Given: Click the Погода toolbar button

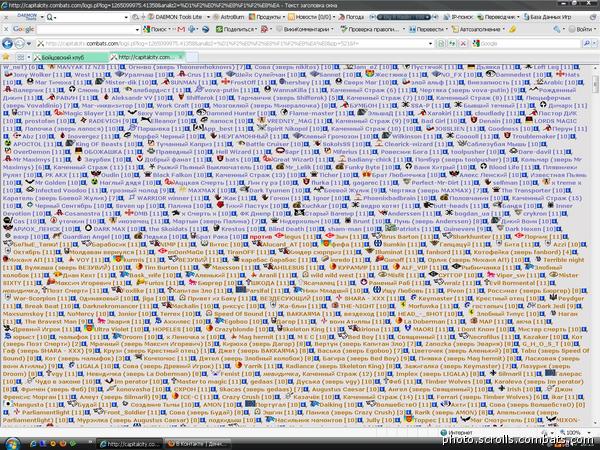Looking at the screenshot, I should point(351,17).
